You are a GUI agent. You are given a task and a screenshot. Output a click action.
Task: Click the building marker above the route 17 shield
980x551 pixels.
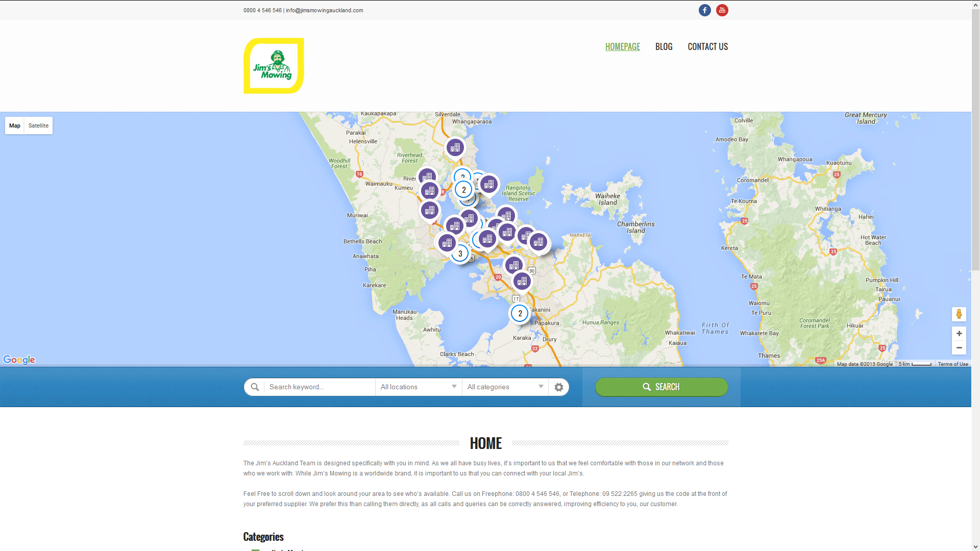tap(522, 281)
